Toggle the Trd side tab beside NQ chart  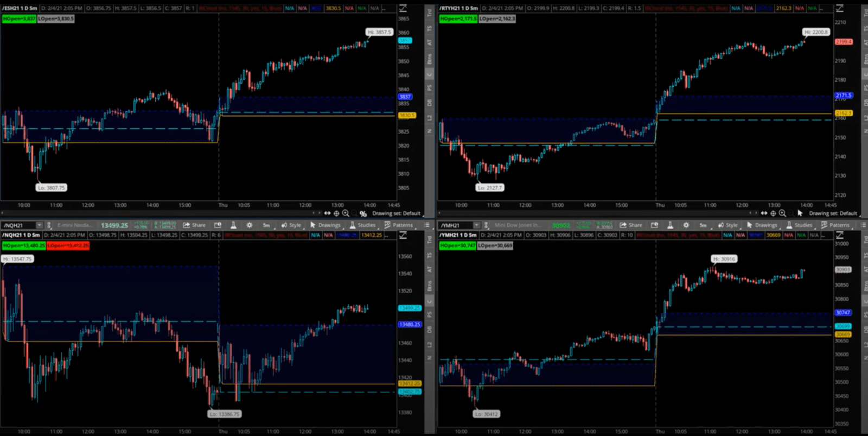pyautogui.click(x=430, y=238)
